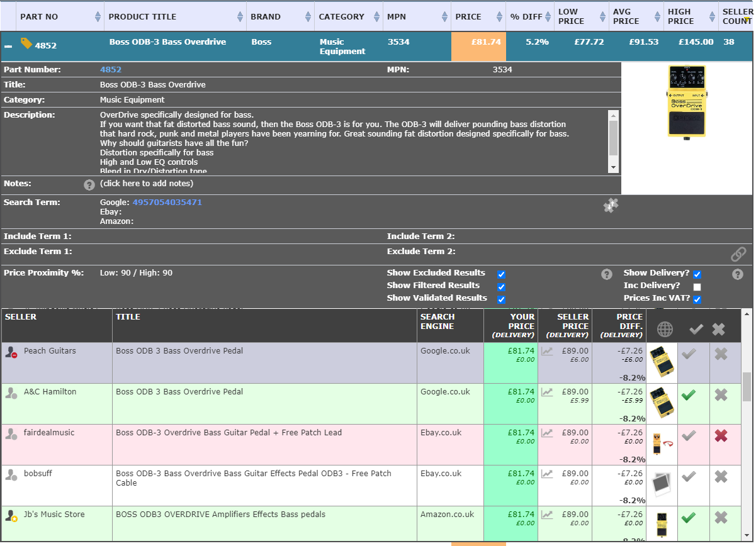Click the seller icon for bobsuff
The height and width of the screenshot is (546, 756).
pos(11,475)
